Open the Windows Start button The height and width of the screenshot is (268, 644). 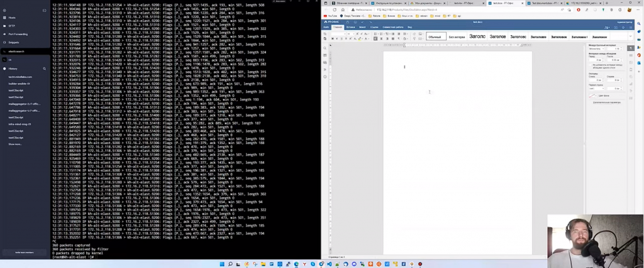coord(222,264)
